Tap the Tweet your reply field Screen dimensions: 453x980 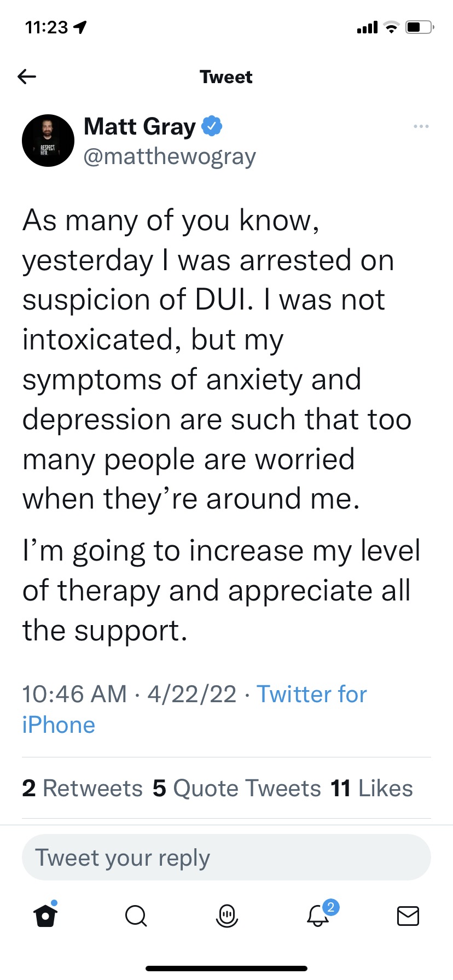[226, 857]
